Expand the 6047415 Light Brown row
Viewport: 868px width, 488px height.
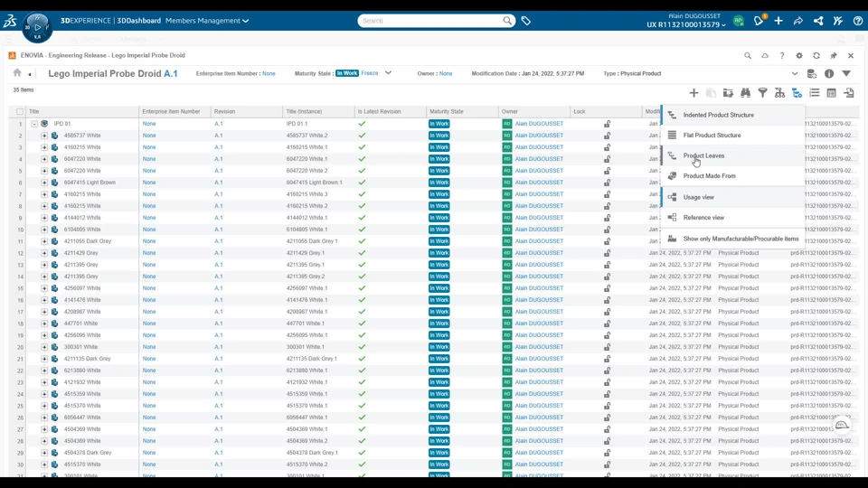(x=44, y=183)
